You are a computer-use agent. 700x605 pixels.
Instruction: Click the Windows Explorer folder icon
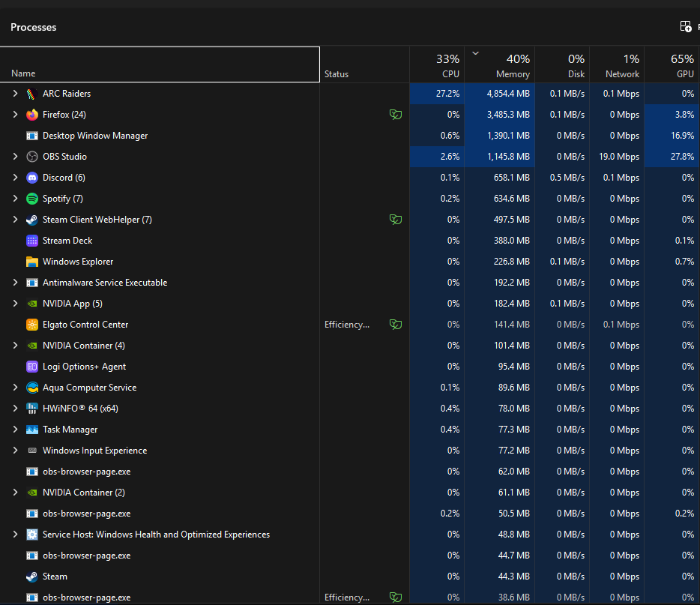tap(31, 262)
